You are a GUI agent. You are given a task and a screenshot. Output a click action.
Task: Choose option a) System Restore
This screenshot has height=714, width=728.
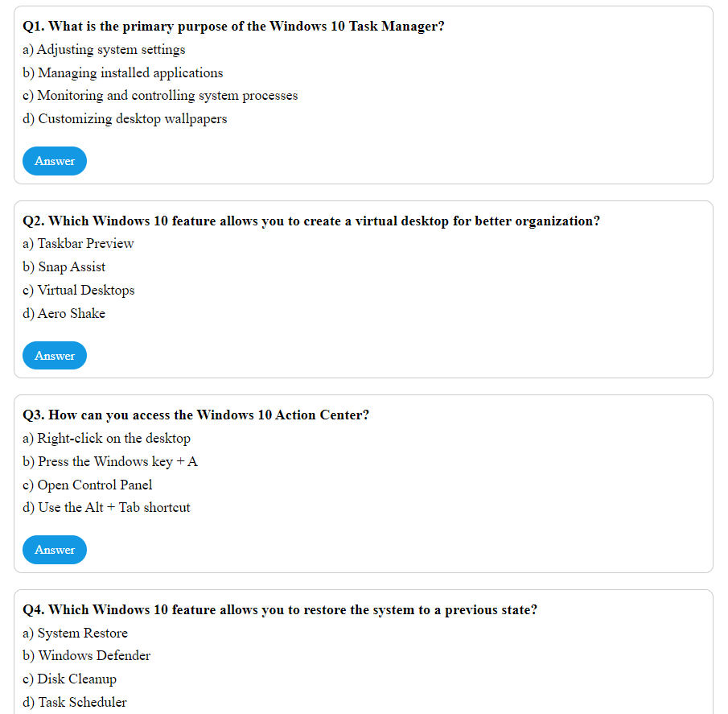pos(75,633)
